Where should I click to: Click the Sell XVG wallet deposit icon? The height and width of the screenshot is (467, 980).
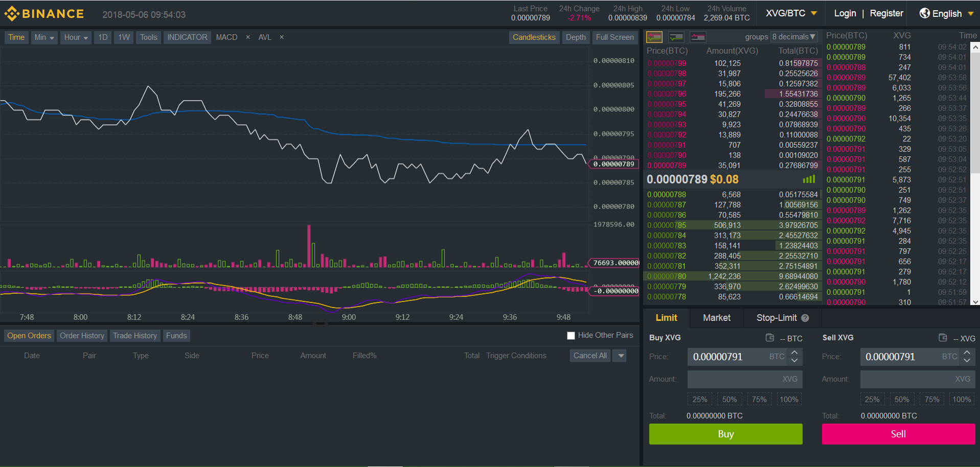coord(943,338)
